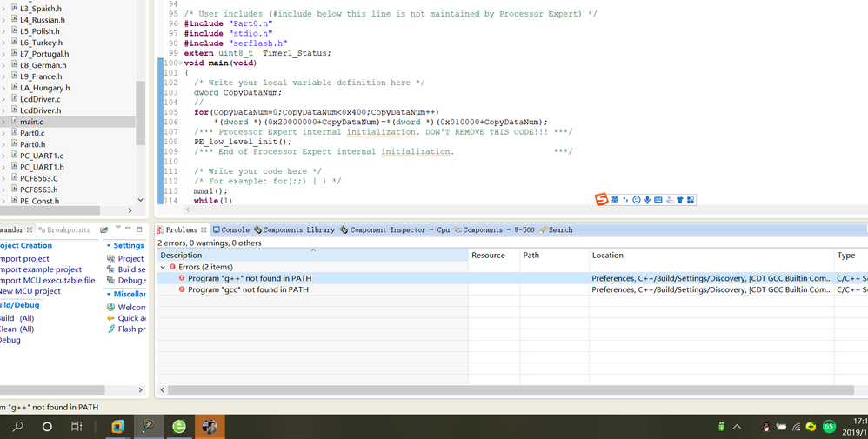Click the open-folder icon in Commander toolbar
868x439 pixels.
(x=103, y=229)
